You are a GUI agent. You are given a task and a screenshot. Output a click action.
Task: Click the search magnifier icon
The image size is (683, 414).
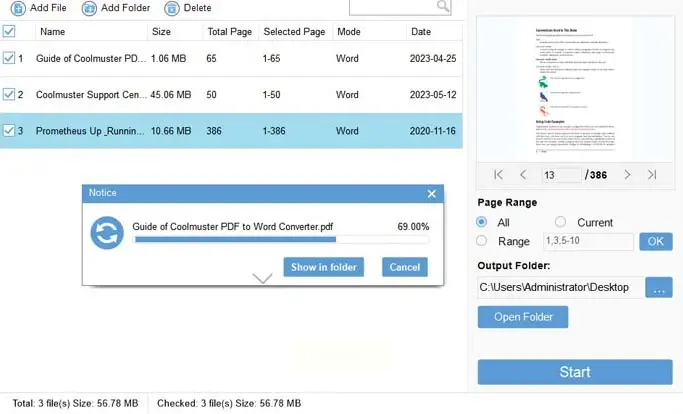(443, 7)
